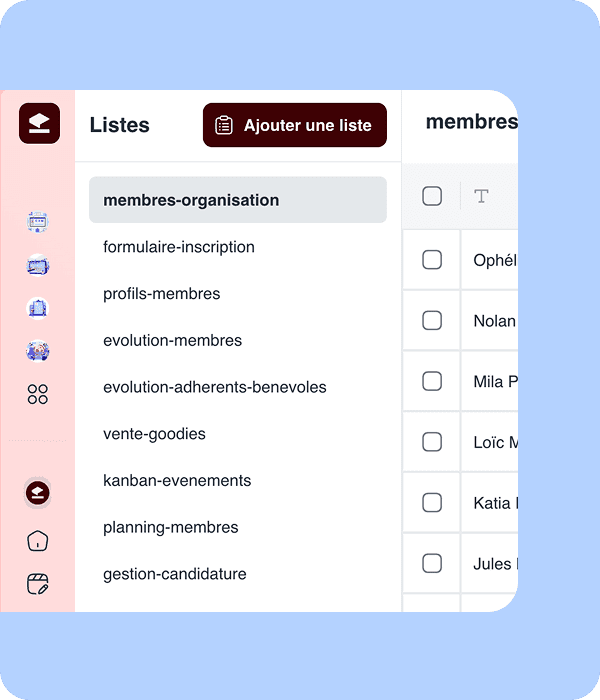Viewport: 600px width, 700px height.
Task: Click the Loïc row name cell
Action: (x=494, y=442)
